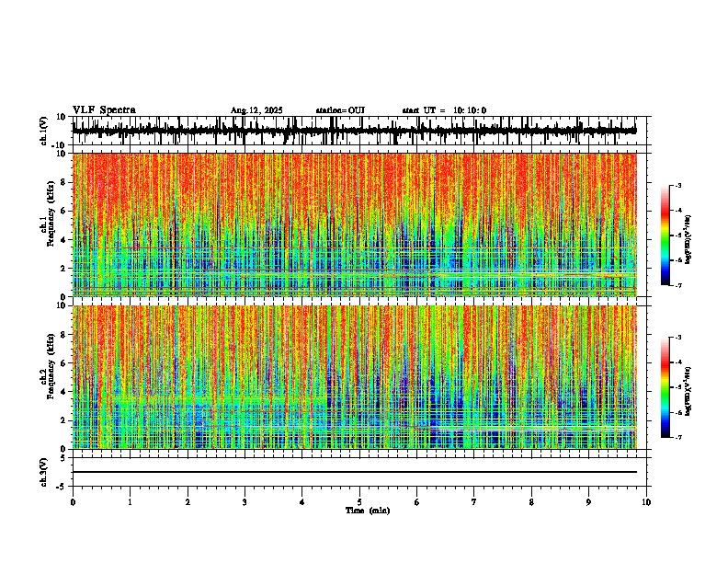Click the '-7' label on ch.1 colorbar
Screen dimensions: 728x563
point(678,285)
